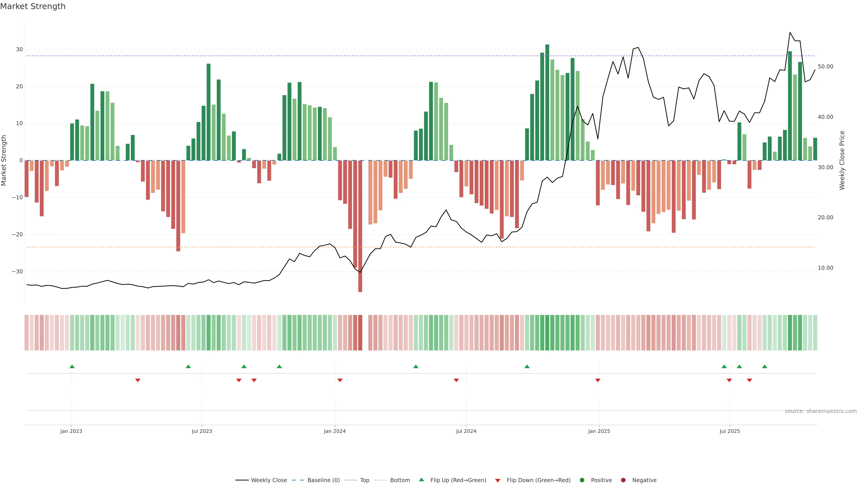
Task: Click the 50.00 label on the right axis
Action: click(x=825, y=67)
